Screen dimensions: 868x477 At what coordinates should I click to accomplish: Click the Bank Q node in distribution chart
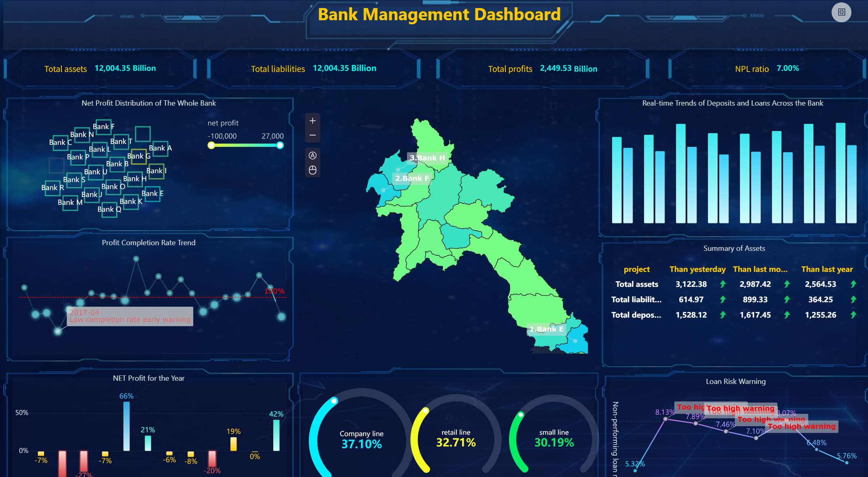[x=109, y=210]
